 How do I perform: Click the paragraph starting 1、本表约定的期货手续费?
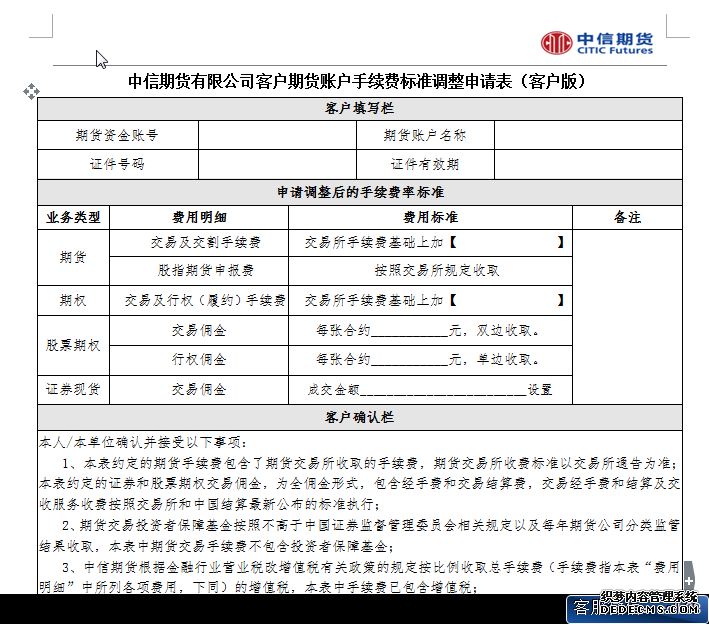[360, 483]
